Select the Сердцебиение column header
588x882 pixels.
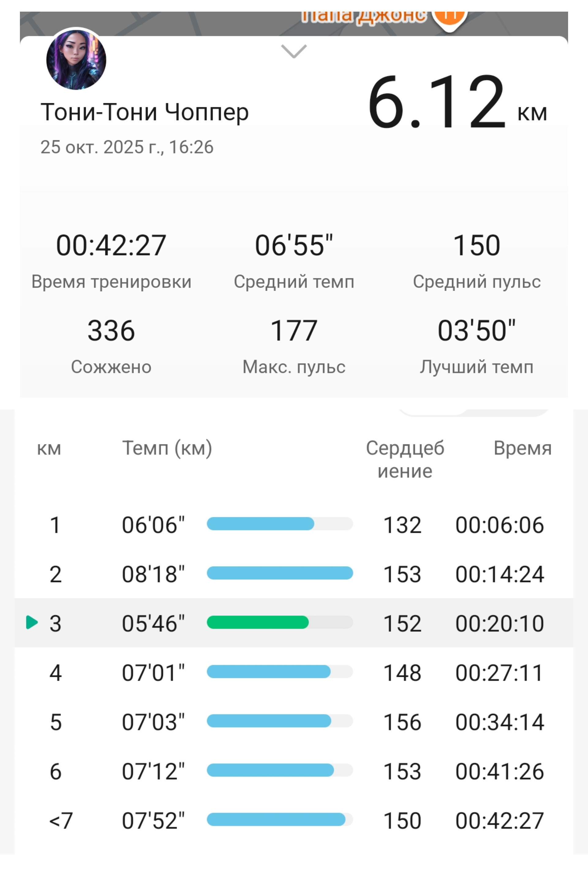405,459
